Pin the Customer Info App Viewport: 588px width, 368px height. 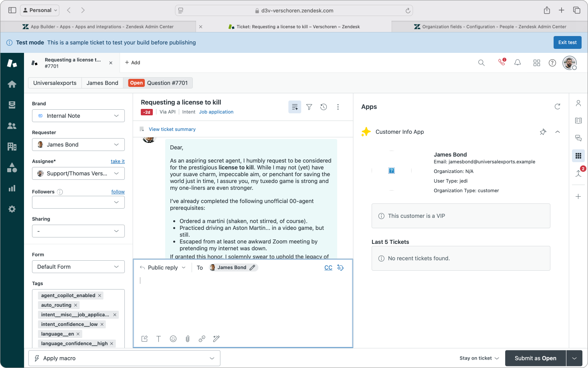543,132
